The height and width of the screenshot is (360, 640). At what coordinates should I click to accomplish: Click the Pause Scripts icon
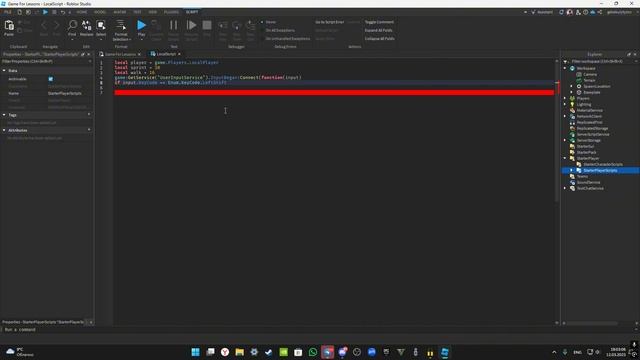coord(173,25)
